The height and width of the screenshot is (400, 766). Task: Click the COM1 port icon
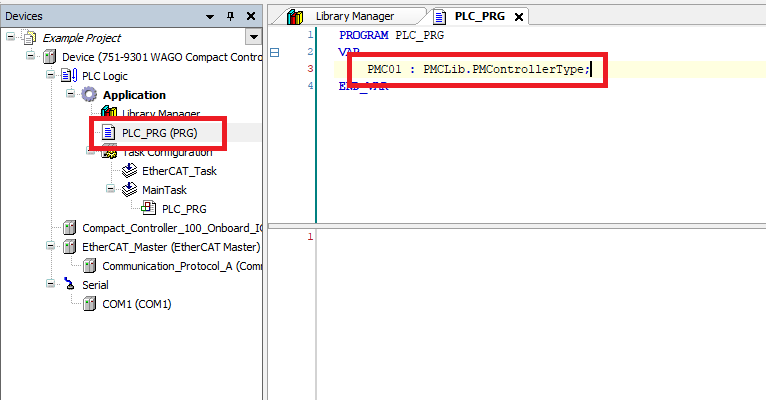[x=89, y=304]
